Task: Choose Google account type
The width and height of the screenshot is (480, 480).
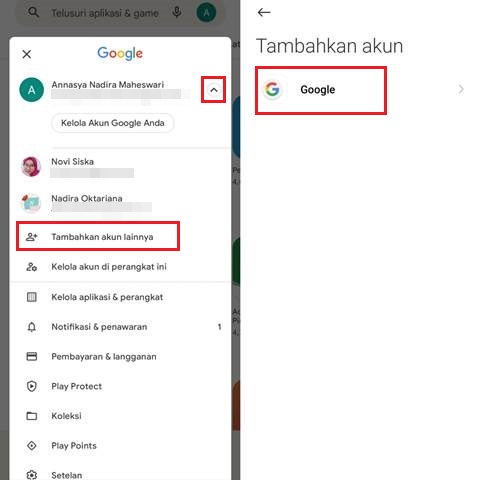Action: coord(321,90)
